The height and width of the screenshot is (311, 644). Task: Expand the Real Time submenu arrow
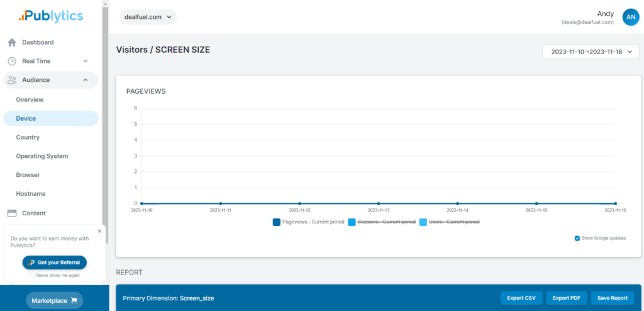click(86, 61)
